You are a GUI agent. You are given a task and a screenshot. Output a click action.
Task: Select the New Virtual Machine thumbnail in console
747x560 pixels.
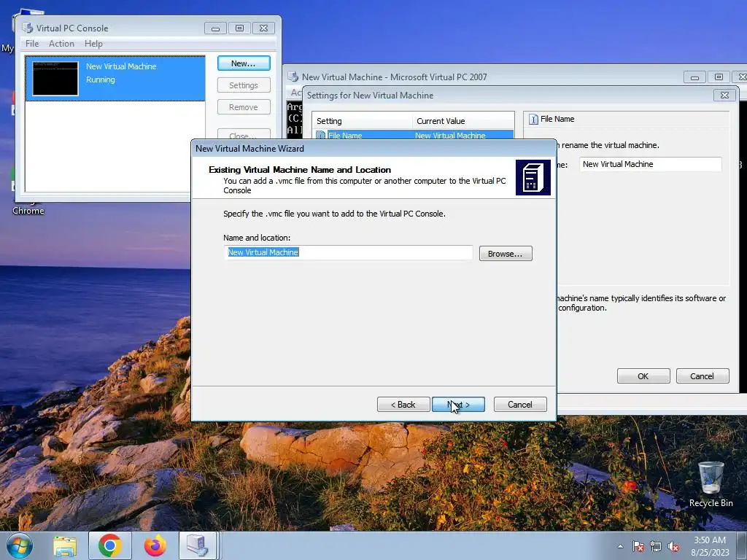pyautogui.click(x=55, y=79)
